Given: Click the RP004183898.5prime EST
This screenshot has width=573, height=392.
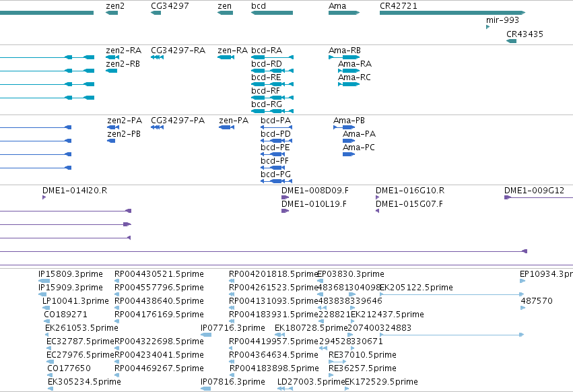Looking at the screenshot, I should [232, 375].
